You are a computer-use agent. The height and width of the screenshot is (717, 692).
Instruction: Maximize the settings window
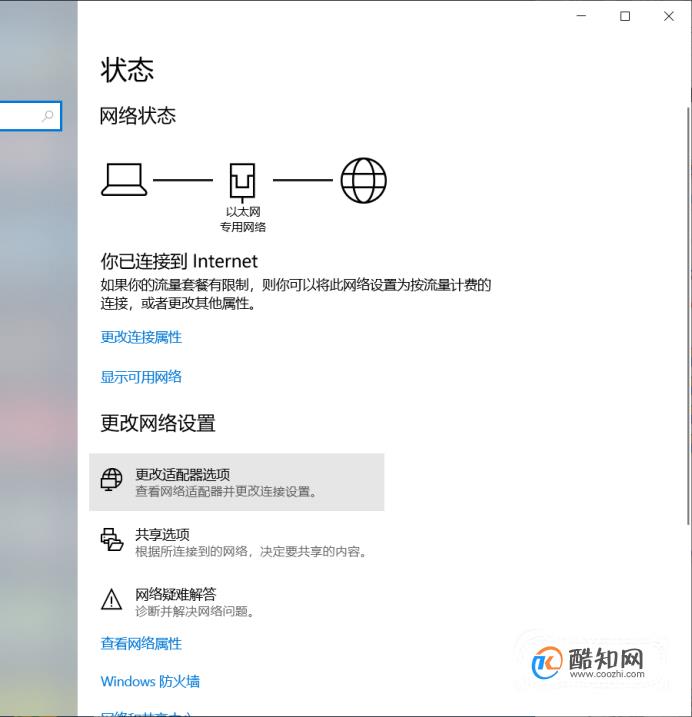point(625,16)
